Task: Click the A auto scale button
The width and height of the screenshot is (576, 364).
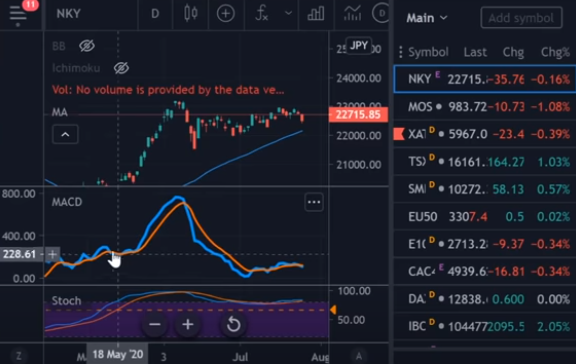Action: pos(359,356)
